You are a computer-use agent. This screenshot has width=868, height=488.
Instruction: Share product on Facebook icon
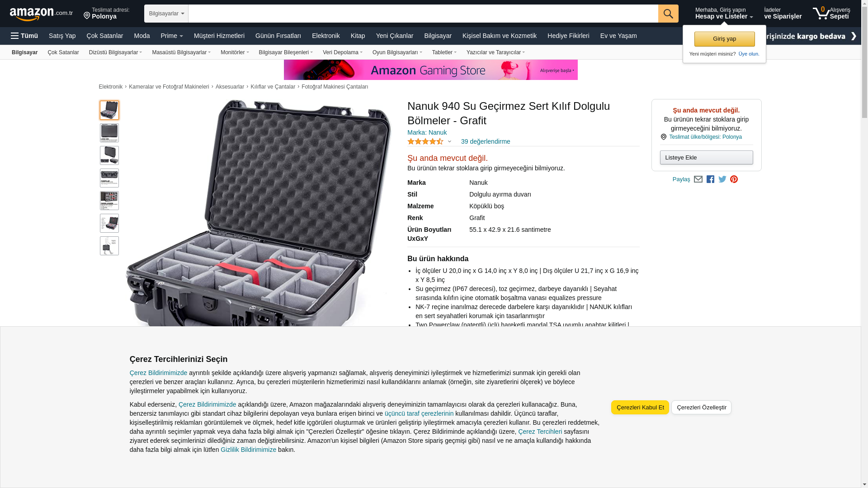[710, 179]
